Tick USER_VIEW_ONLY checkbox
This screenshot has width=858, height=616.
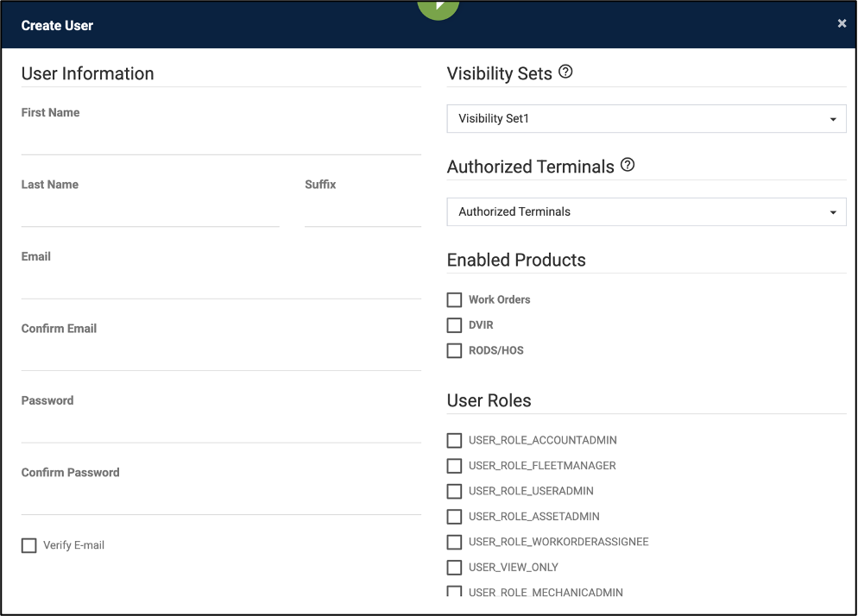[454, 568]
